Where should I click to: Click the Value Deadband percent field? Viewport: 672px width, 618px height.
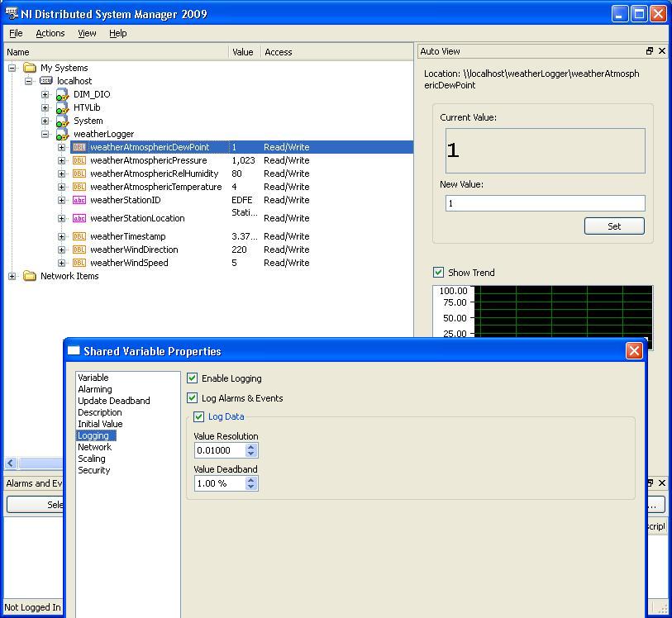(x=221, y=483)
